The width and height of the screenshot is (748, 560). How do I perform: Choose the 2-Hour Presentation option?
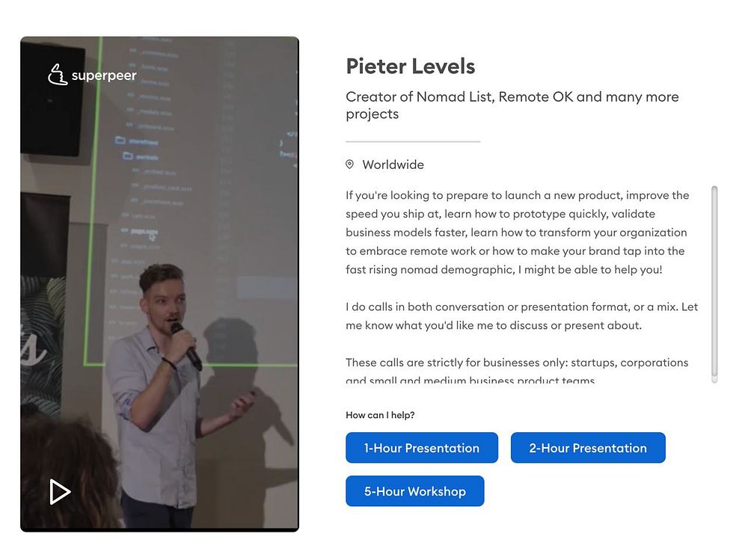[588, 447]
